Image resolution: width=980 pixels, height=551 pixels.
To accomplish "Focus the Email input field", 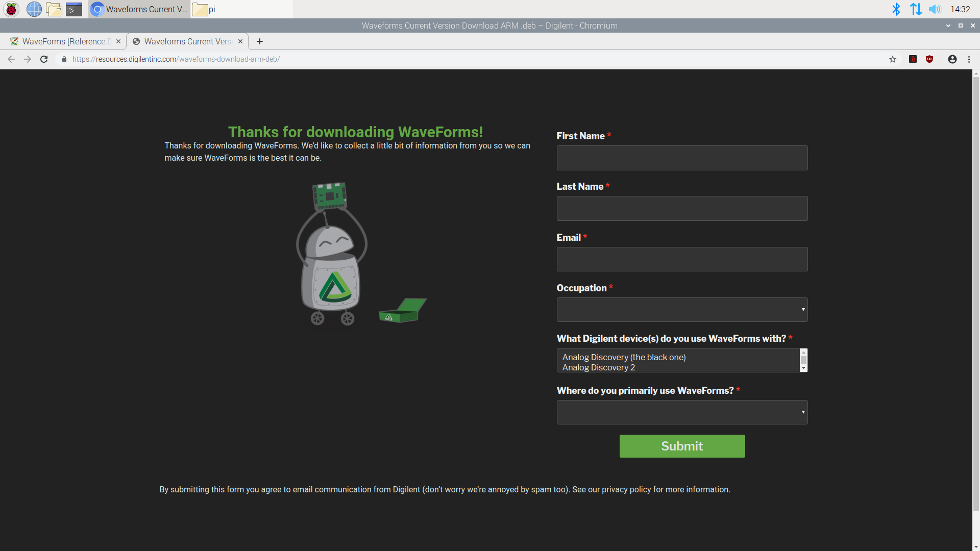I will [x=682, y=259].
